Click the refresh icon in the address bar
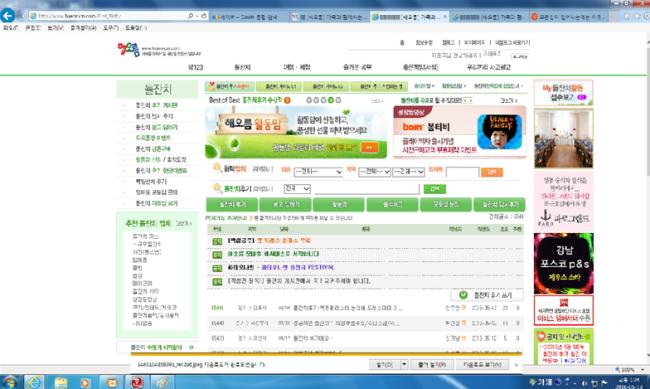 click(x=204, y=16)
